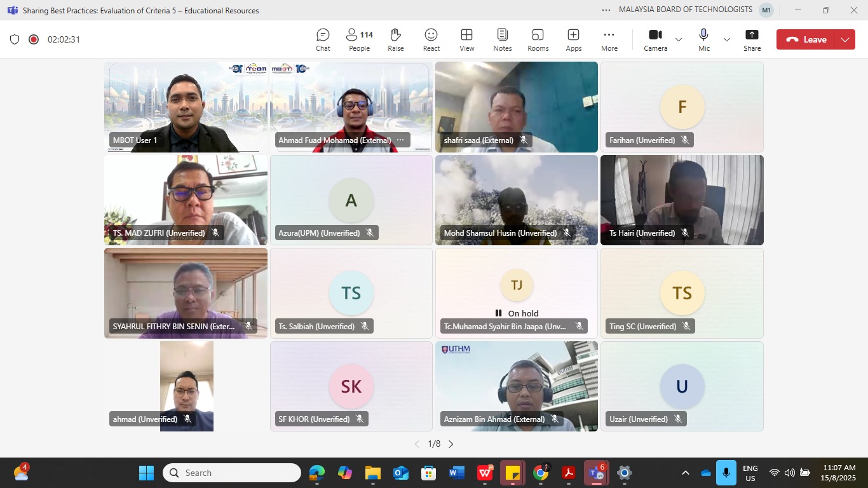Share your screen content
The width and height of the screenshot is (868, 488).
click(x=752, y=39)
